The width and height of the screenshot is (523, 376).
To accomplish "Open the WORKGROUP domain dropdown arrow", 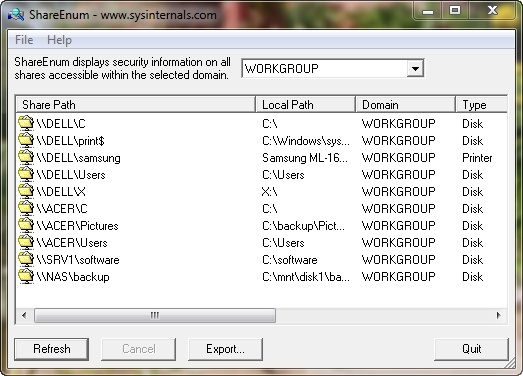I will (415, 69).
